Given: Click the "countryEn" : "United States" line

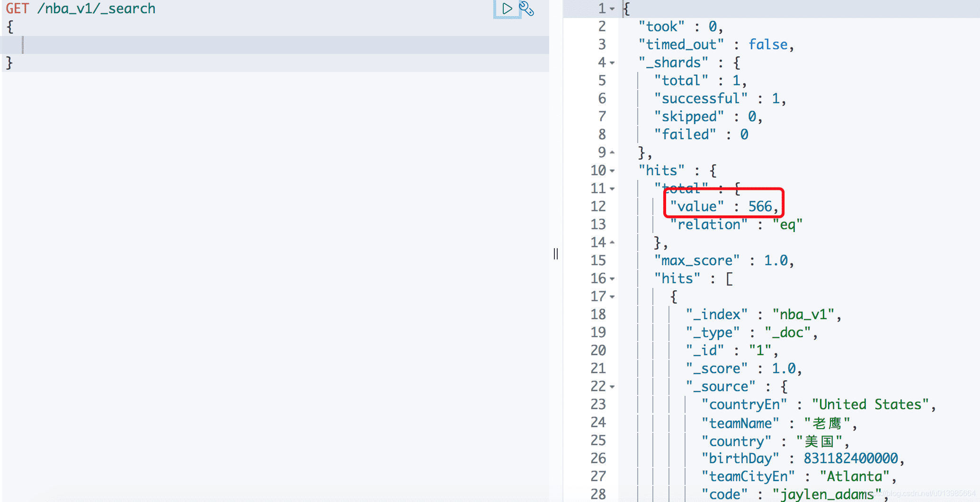Looking at the screenshot, I should tap(819, 404).
